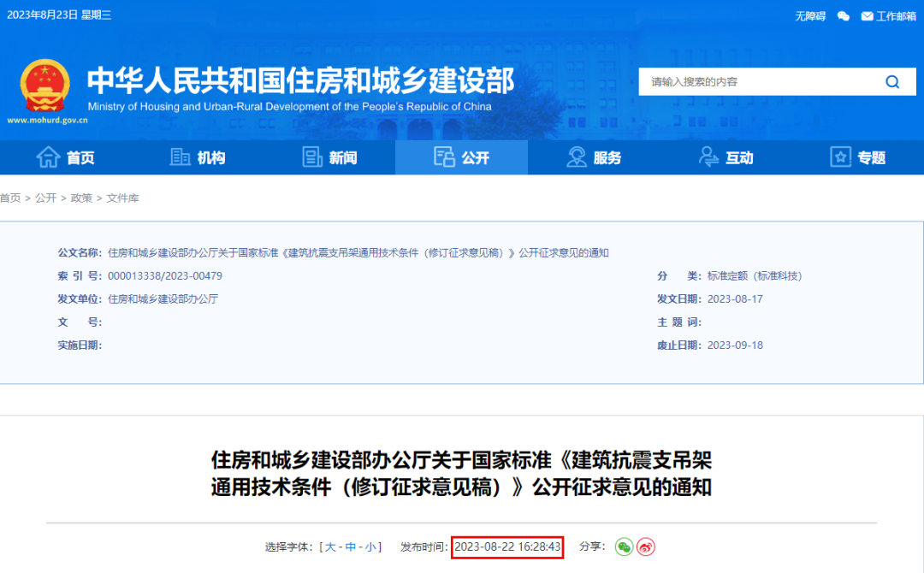This screenshot has height=573, width=924.
Task: Open the WeChat icon in top bar
Action: coord(844,16)
